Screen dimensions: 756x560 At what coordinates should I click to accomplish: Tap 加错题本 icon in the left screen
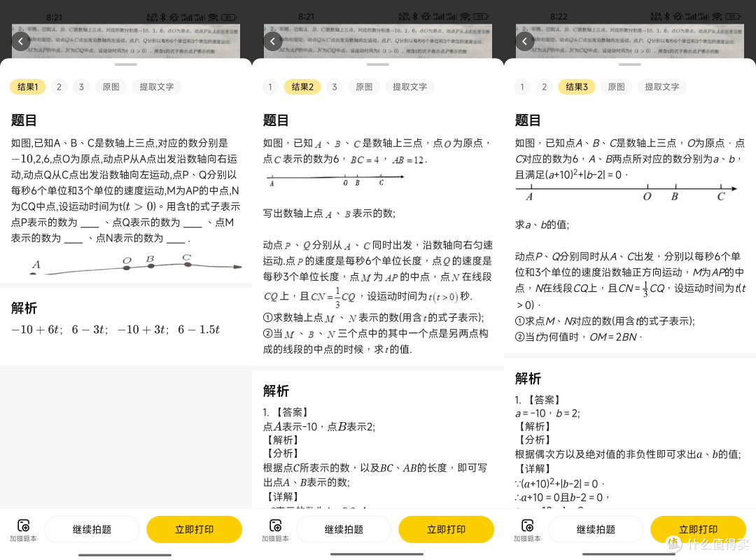[x=23, y=530]
